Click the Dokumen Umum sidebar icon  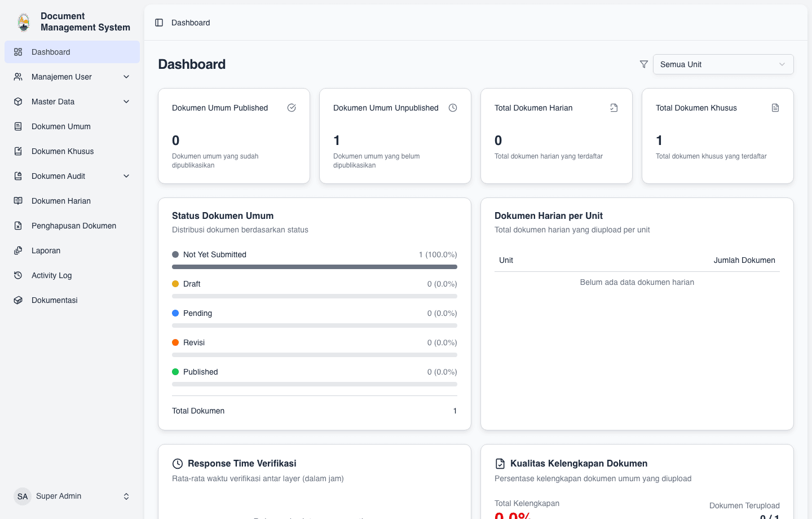pyautogui.click(x=18, y=126)
